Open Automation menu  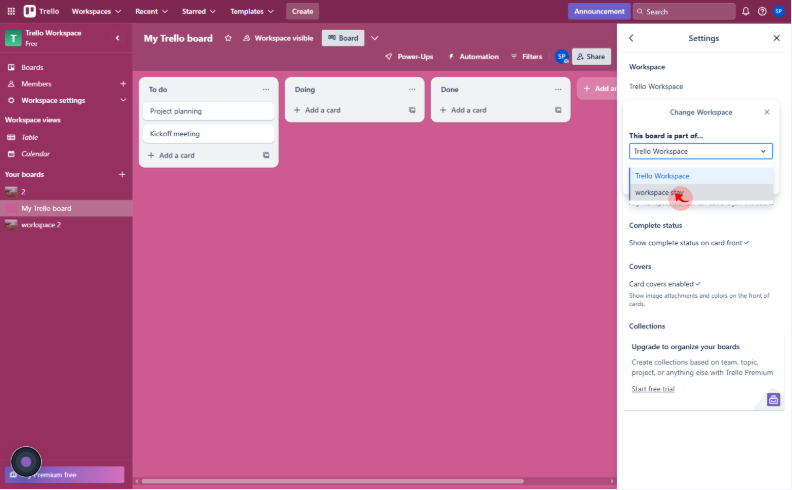coord(474,57)
